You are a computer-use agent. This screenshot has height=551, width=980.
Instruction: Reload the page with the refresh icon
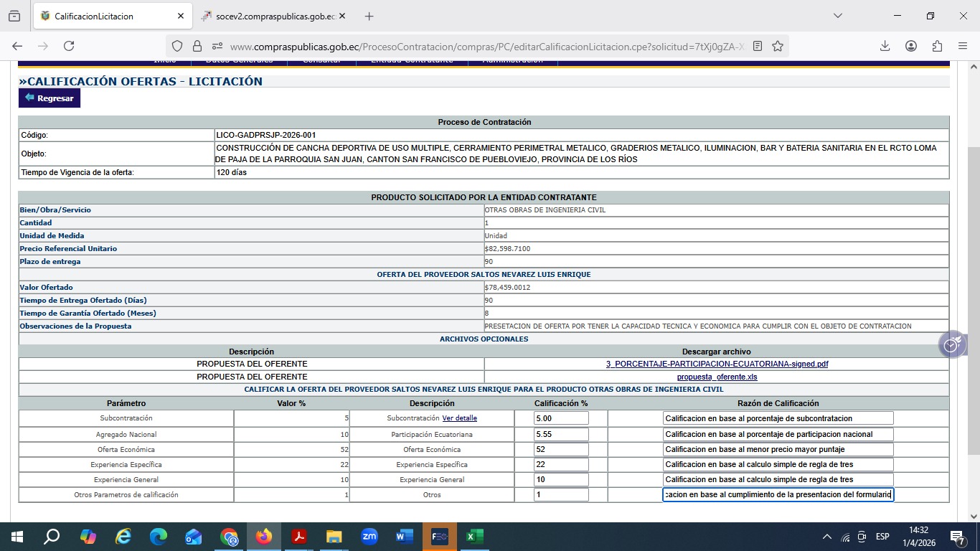(x=69, y=46)
